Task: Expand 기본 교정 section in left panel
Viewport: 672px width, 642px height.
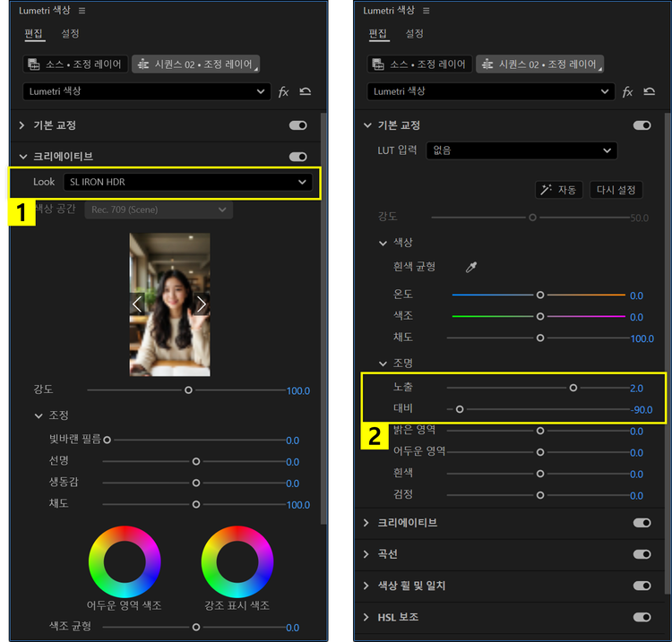Action: [22, 125]
